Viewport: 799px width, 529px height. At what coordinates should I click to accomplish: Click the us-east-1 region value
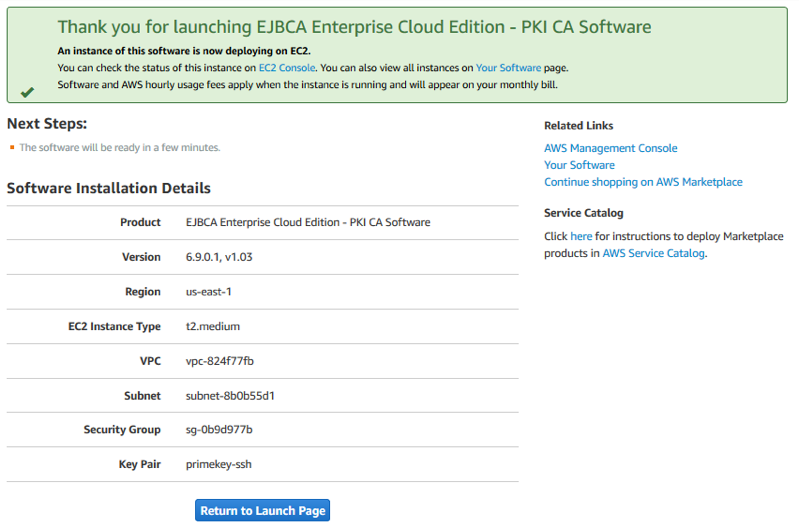(x=208, y=292)
